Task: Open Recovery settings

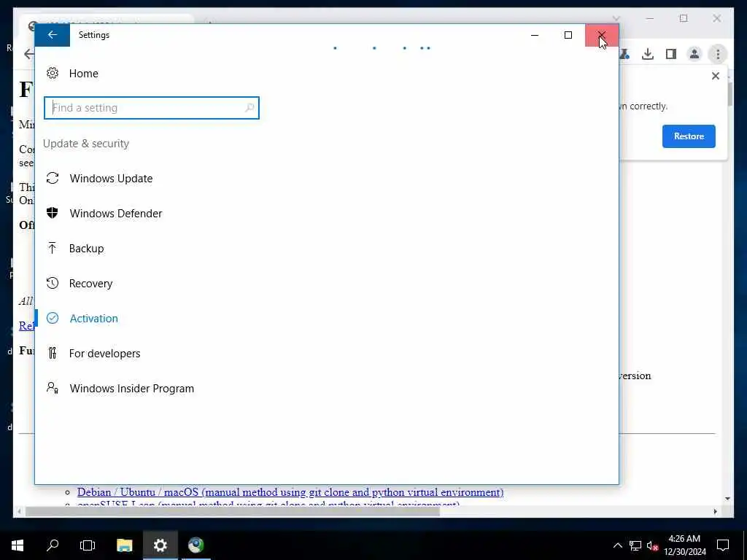Action: (90, 284)
